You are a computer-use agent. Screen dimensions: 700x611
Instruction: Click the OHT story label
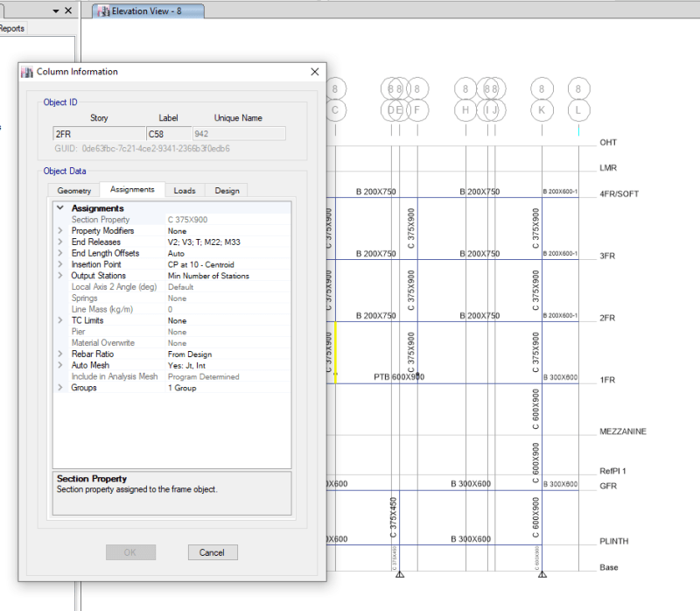point(608,143)
